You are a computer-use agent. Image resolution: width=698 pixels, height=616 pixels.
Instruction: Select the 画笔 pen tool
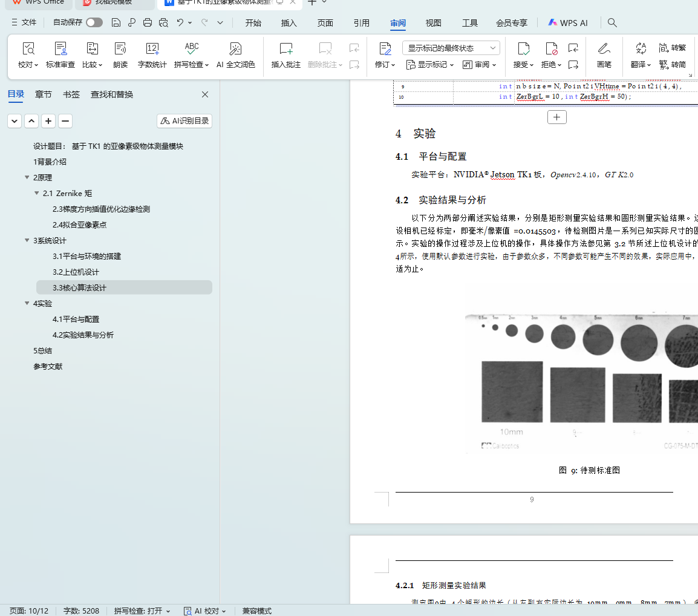pyautogui.click(x=604, y=49)
